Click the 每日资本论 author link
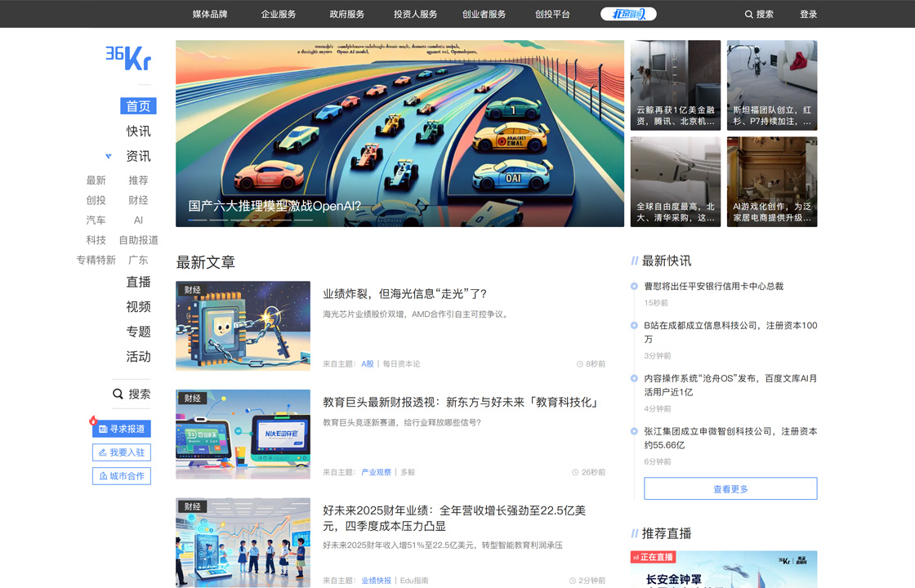This screenshot has height=588, width=915. point(401,364)
